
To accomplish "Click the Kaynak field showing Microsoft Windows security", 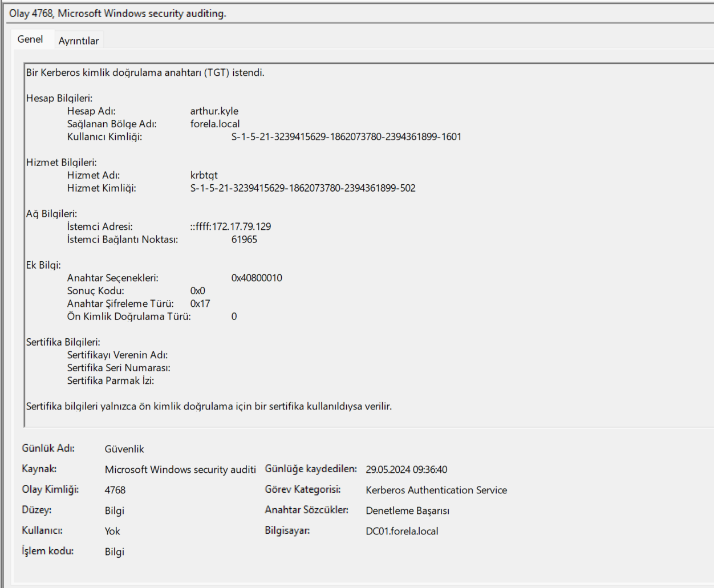I will coord(180,469).
